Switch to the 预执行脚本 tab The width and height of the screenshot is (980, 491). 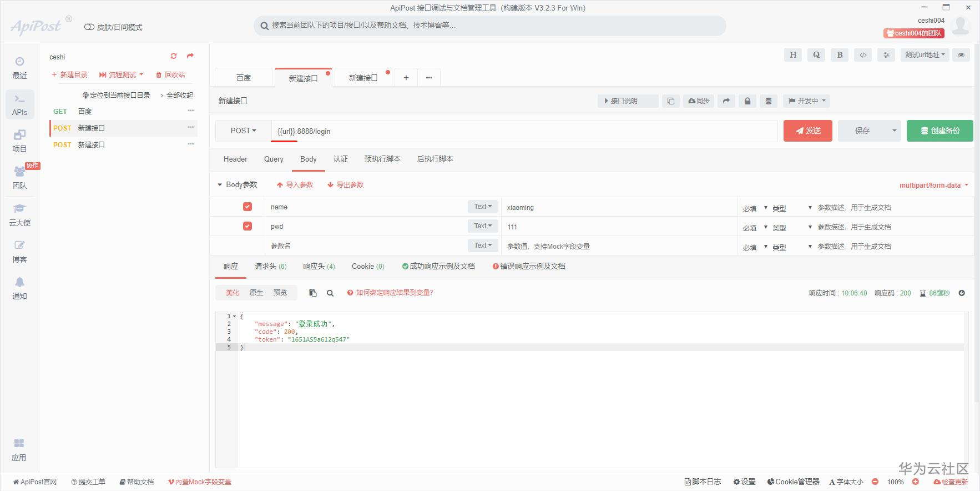[382, 159]
